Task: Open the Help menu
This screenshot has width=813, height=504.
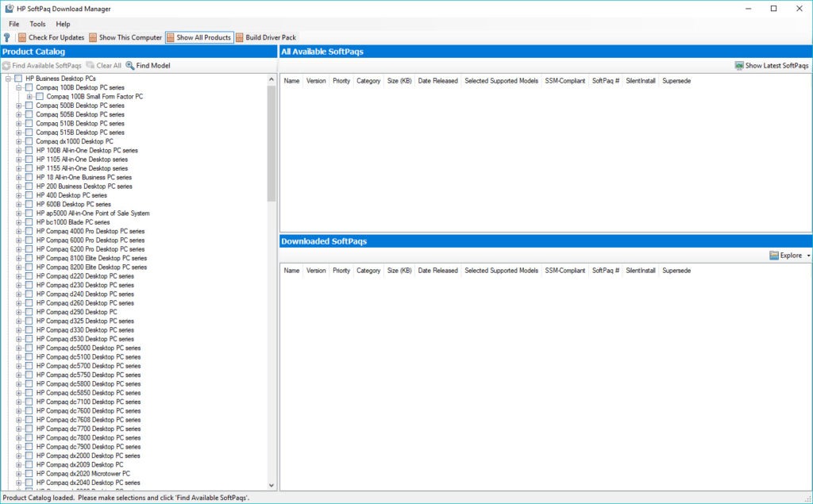Action: (63, 24)
